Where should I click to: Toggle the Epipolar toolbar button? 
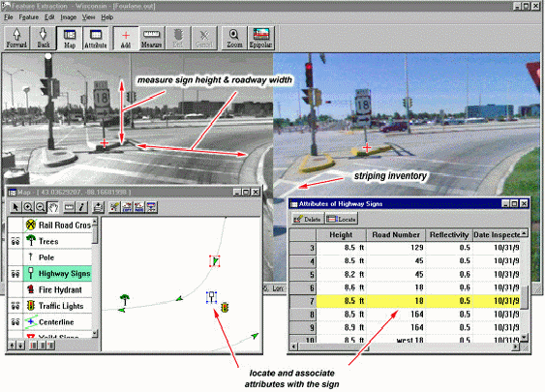(260, 38)
